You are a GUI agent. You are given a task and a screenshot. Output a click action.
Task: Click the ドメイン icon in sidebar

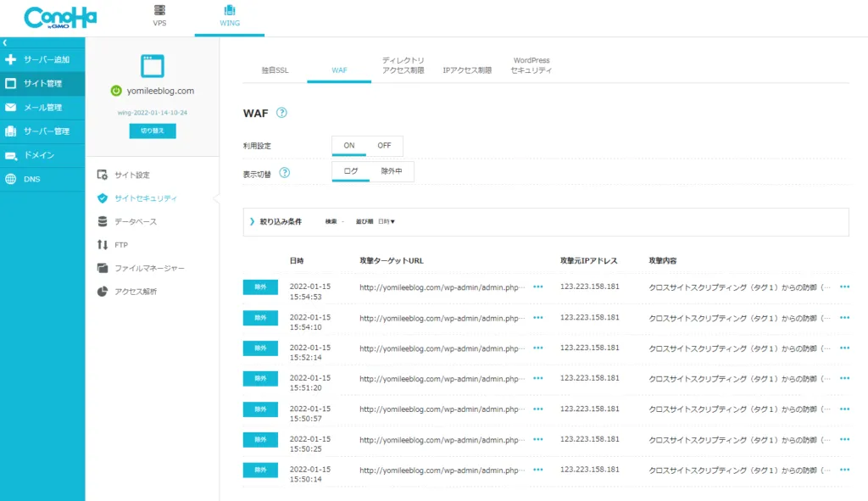10,156
